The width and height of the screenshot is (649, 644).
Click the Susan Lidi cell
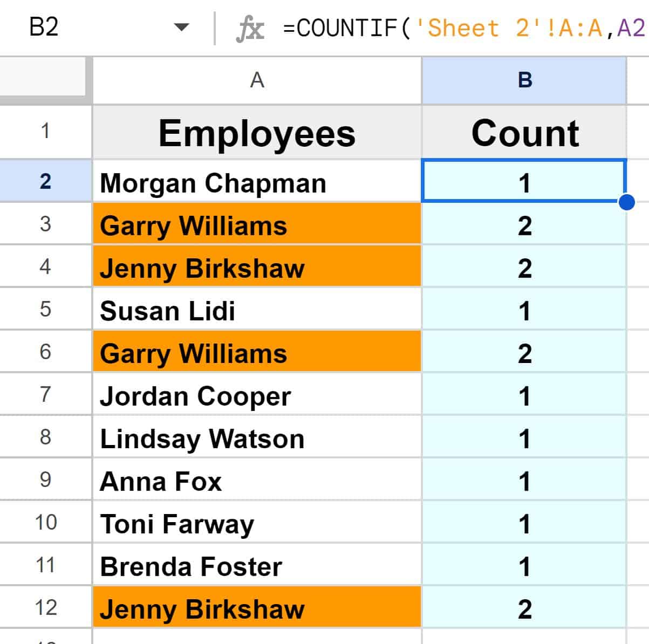tap(256, 310)
